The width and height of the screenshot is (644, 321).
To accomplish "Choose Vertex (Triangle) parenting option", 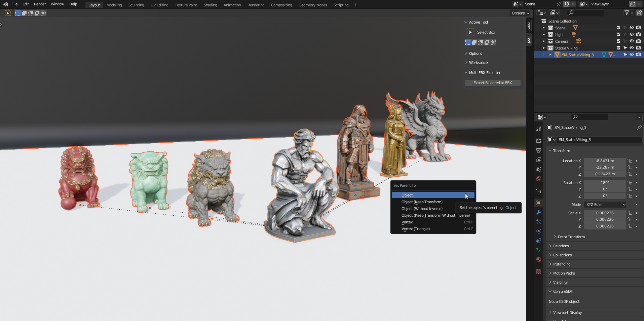I will (433, 229).
